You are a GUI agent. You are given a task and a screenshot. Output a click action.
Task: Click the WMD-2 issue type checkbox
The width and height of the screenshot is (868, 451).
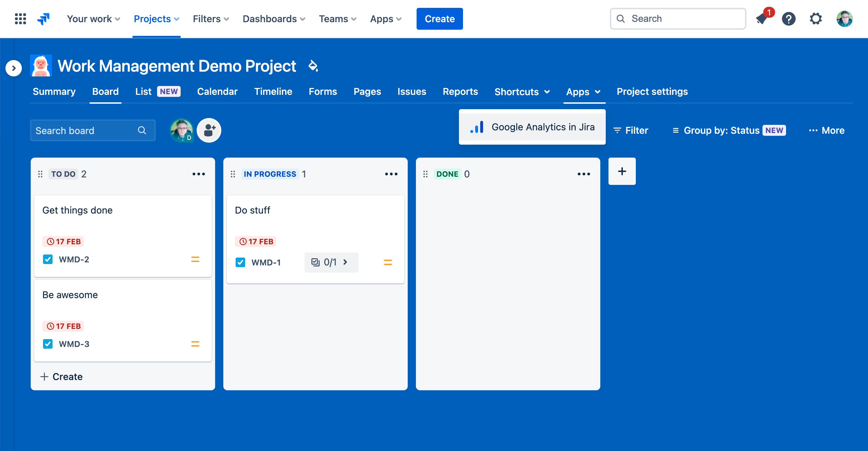[48, 259]
